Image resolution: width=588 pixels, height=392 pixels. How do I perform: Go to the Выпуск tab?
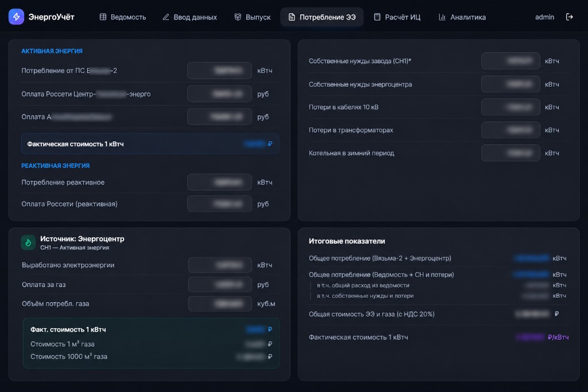253,17
